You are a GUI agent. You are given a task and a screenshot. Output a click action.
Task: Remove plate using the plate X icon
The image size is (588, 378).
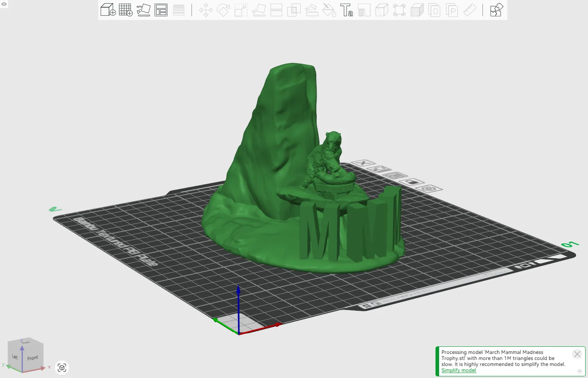(363, 163)
